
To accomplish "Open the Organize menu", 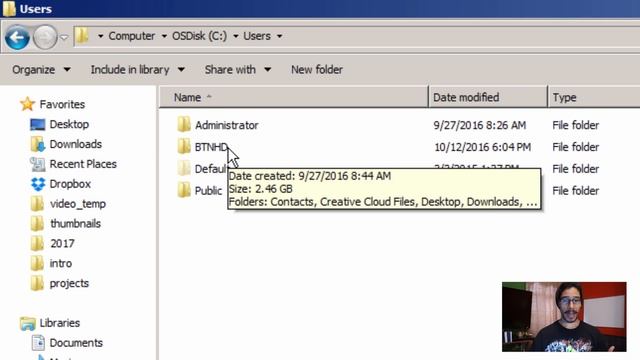I will [x=41, y=70].
